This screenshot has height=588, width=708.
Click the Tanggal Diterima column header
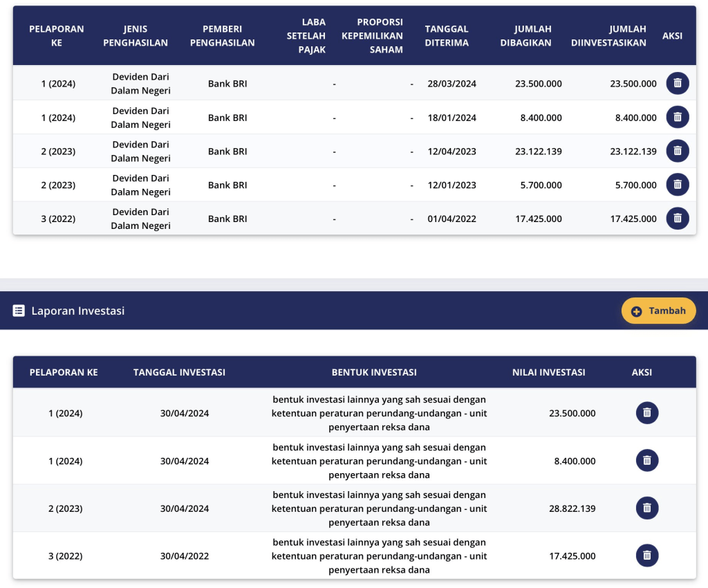tap(447, 36)
